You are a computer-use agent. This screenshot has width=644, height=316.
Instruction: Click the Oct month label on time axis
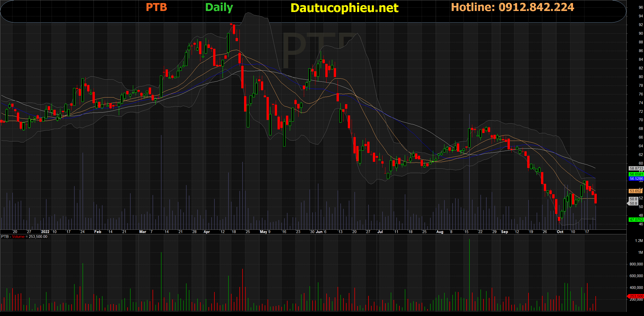[x=560, y=232]
